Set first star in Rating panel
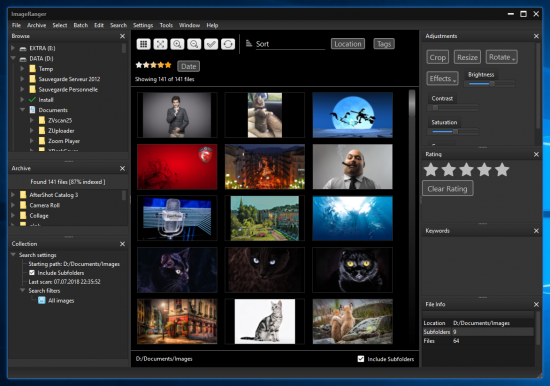 431,169
